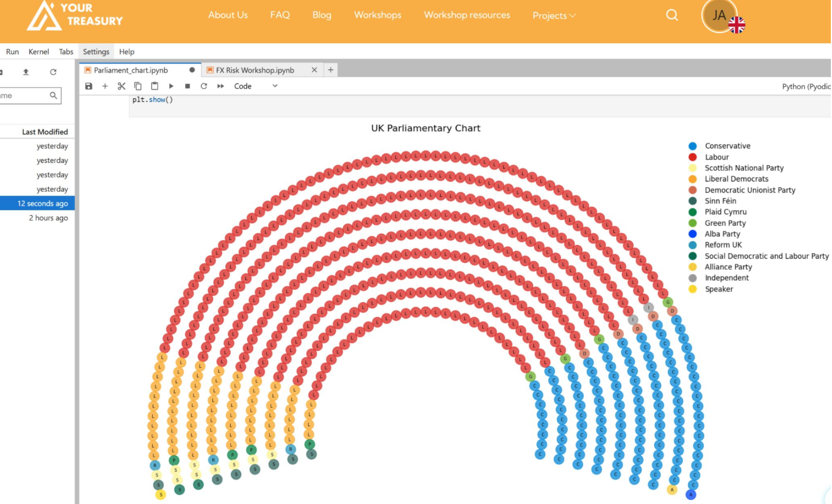Open the Kernel menu
This screenshot has height=504, width=832.
point(39,51)
